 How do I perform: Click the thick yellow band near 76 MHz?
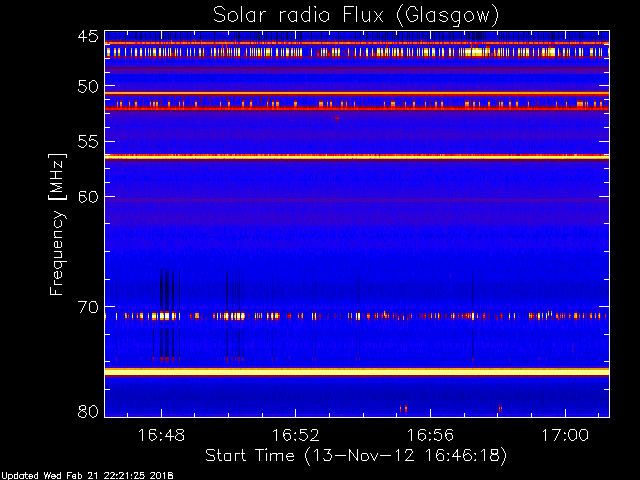pyautogui.click(x=357, y=372)
